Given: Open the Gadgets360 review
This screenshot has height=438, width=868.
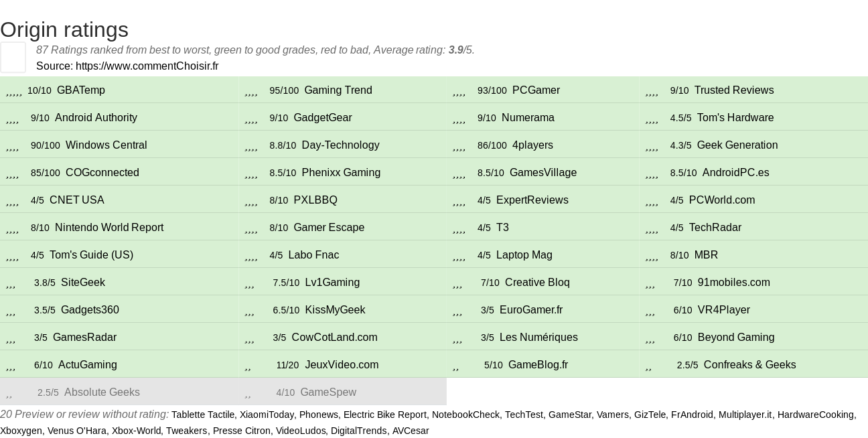Looking at the screenshot, I should coord(90,310).
